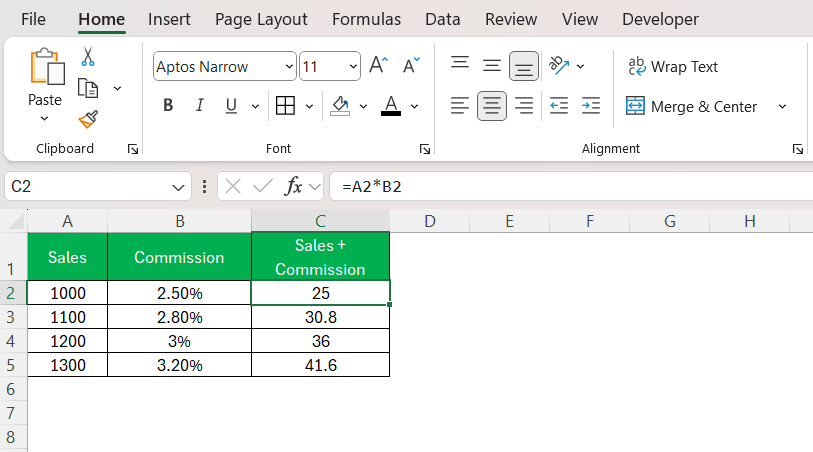
Task: Click in the formula bar showing =A2*B2
Action: pos(570,186)
